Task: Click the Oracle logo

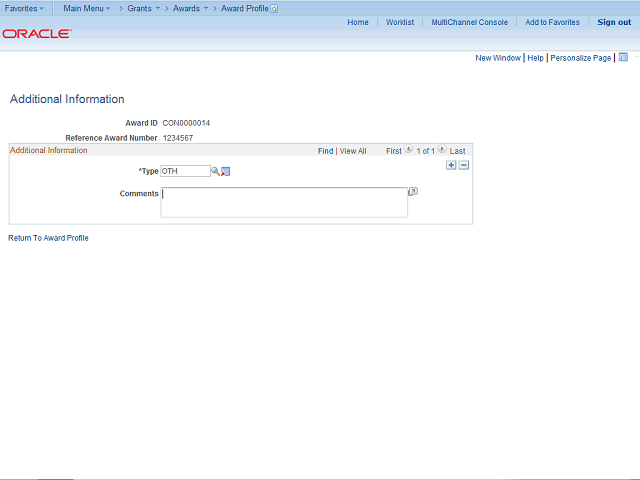Action: point(37,33)
